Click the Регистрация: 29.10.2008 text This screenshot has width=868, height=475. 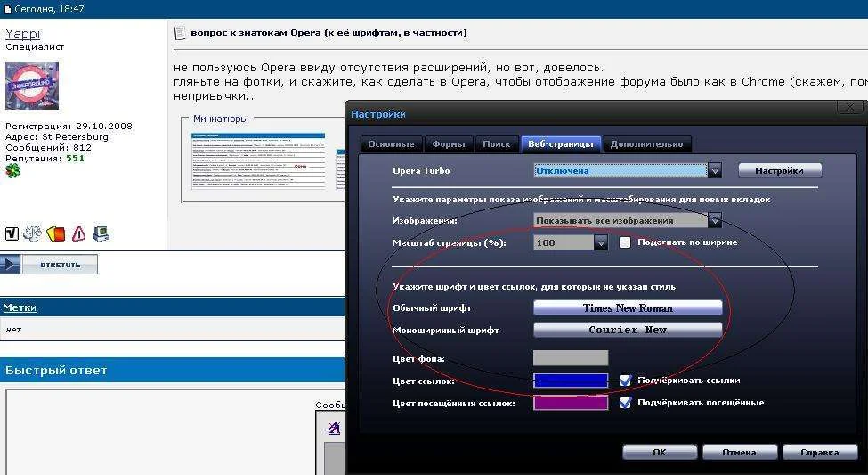coord(69,127)
